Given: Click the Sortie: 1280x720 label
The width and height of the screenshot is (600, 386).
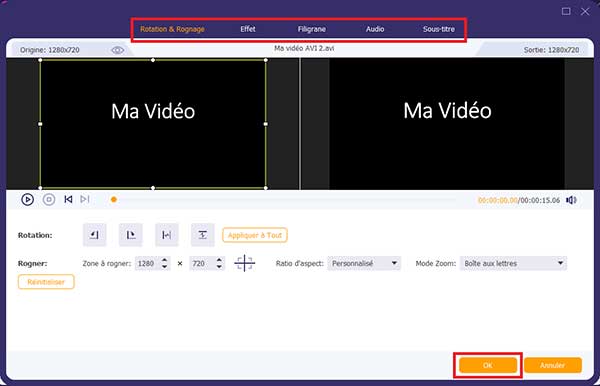Looking at the screenshot, I should pos(551,50).
